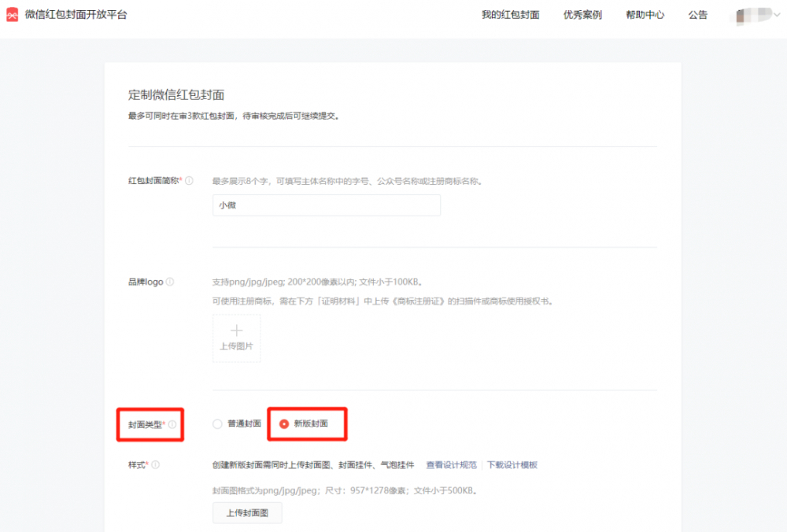Click hint about 可使用注册商标 certificate

pos(382,301)
